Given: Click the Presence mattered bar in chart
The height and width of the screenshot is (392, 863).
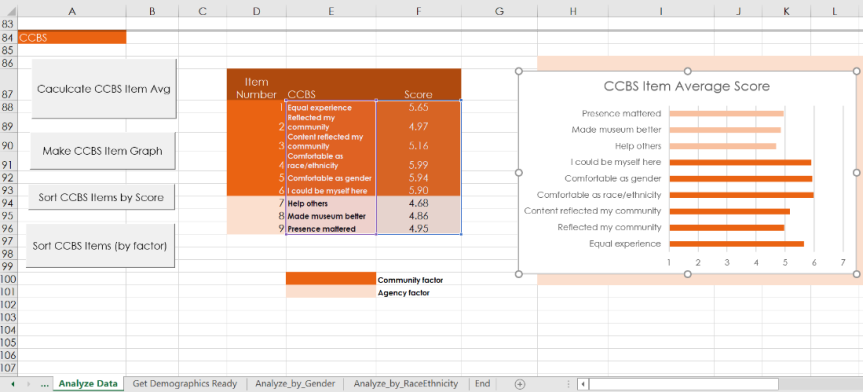Looking at the screenshot, I should click(726, 113).
